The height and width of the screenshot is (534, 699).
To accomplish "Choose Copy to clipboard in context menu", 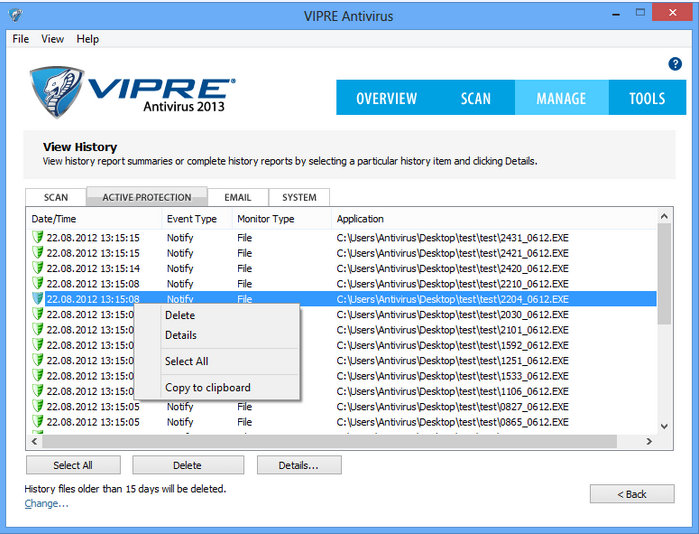I will [x=217, y=388].
